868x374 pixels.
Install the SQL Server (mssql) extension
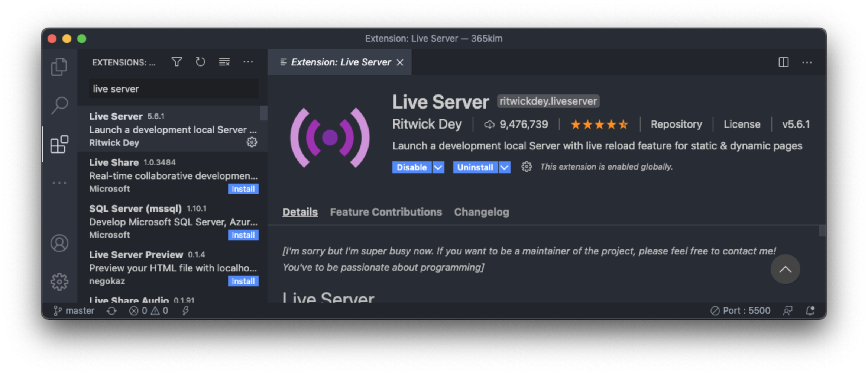pyautogui.click(x=243, y=235)
